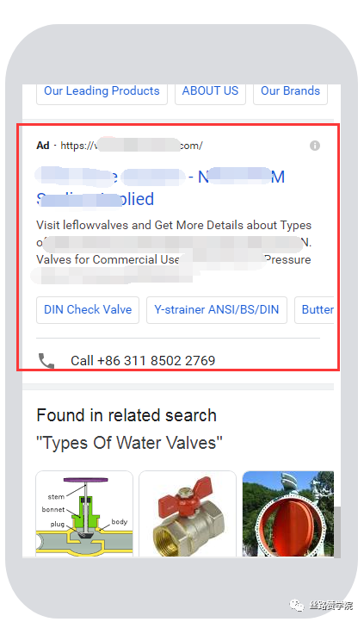364x622 pixels.
Task: Tap the phone handset icon
Action: (x=46, y=360)
